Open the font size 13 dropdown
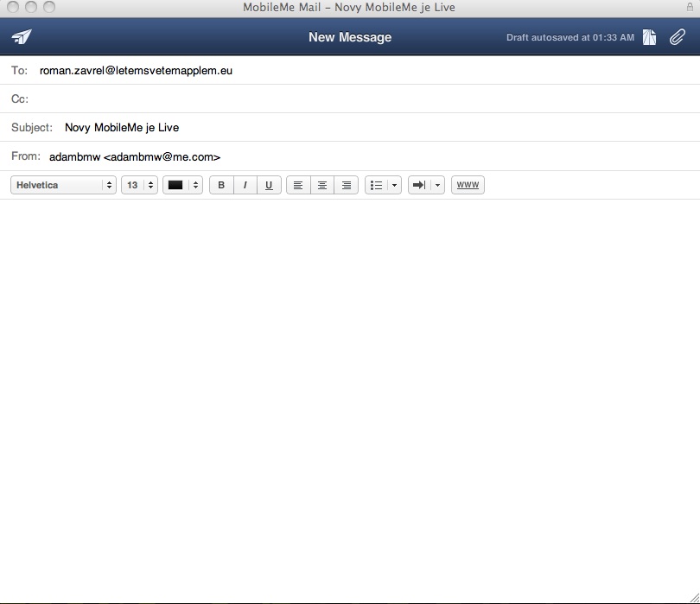This screenshot has width=700, height=604. click(139, 185)
